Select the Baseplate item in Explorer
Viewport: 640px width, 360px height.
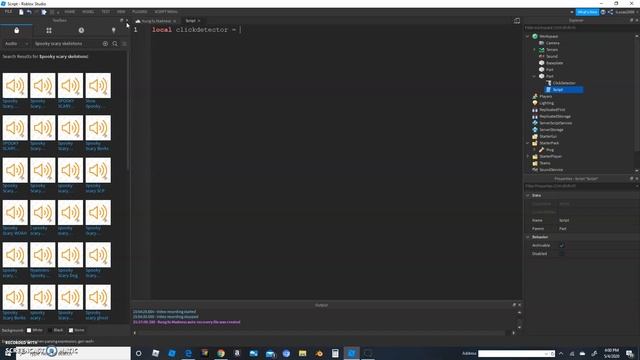click(x=554, y=63)
